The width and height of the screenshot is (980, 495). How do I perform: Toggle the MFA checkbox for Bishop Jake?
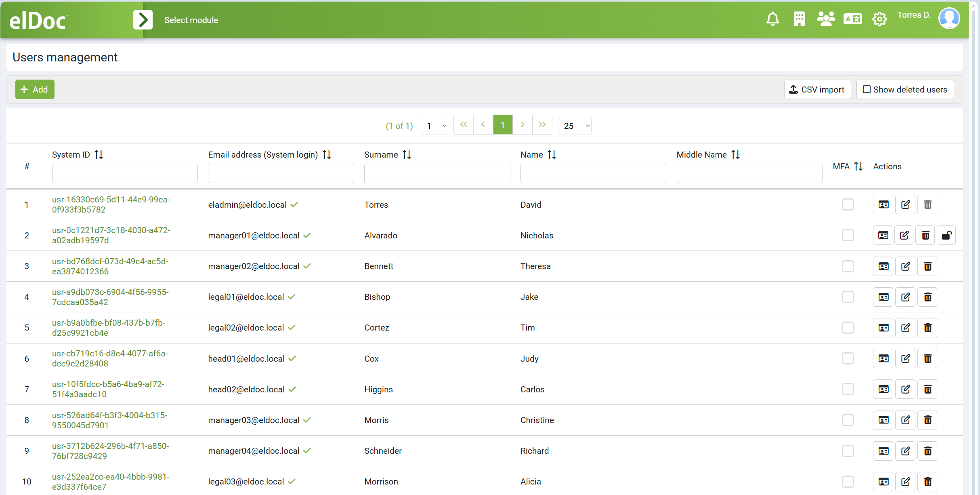click(x=848, y=297)
